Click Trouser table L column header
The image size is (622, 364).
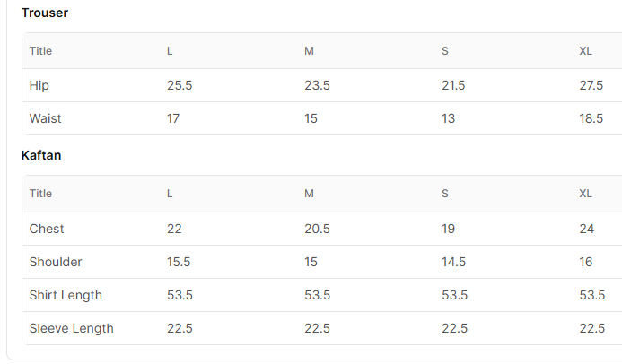pos(170,51)
